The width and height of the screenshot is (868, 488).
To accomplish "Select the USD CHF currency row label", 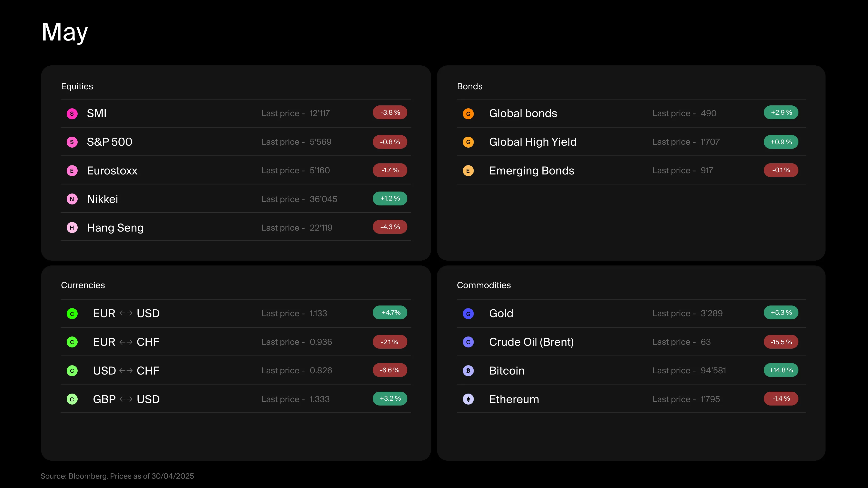I will [126, 370].
